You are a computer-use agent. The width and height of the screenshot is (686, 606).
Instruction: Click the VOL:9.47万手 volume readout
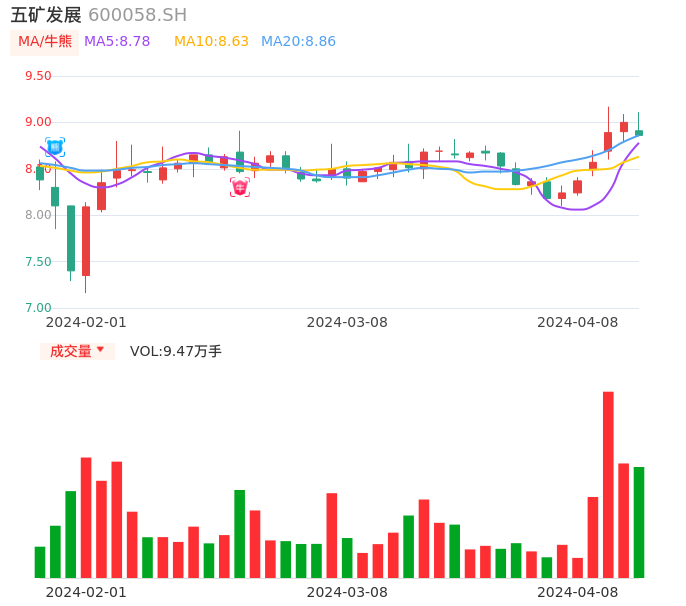coord(176,351)
